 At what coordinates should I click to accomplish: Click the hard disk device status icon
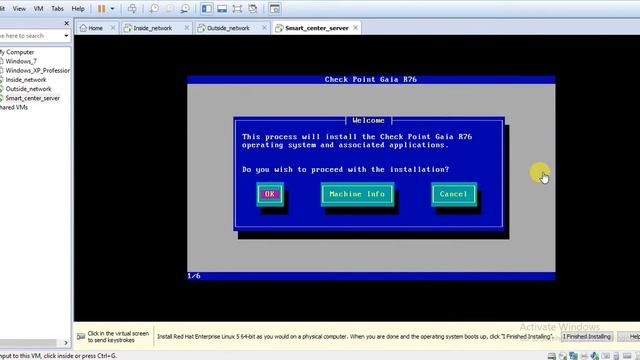tap(552, 356)
